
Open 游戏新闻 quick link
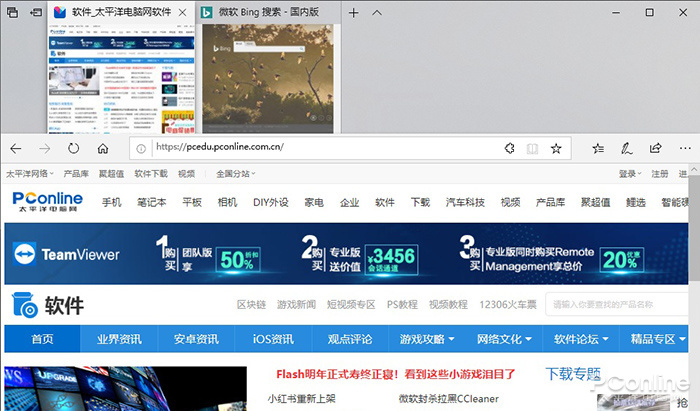point(296,305)
